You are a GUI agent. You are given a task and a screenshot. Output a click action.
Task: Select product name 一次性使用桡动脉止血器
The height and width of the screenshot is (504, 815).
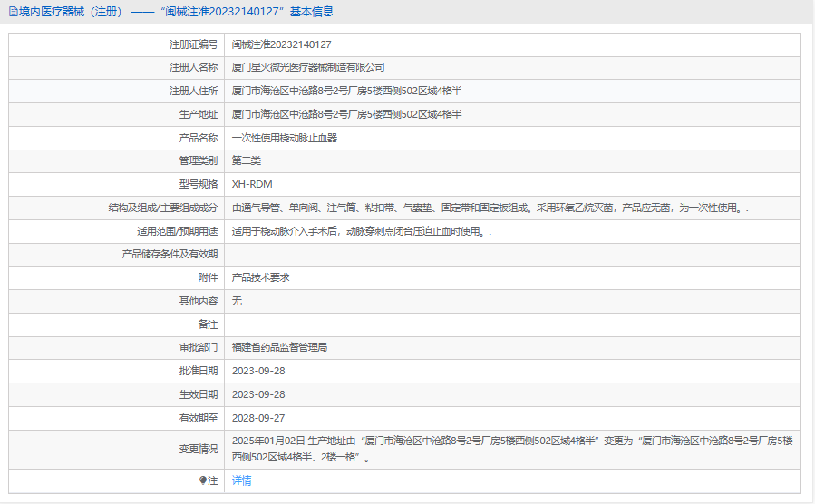tap(285, 138)
